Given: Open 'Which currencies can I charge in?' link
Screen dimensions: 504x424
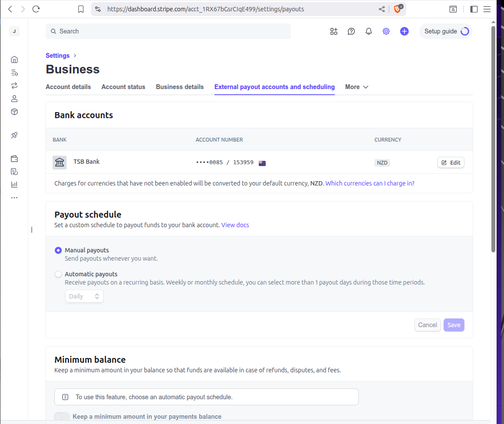Looking at the screenshot, I should pos(370,183).
